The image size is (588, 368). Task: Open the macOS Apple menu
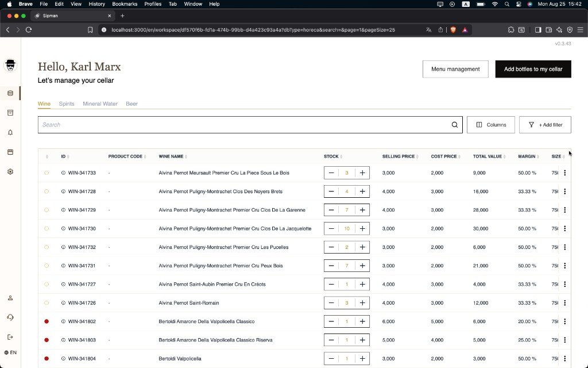[x=9, y=4]
